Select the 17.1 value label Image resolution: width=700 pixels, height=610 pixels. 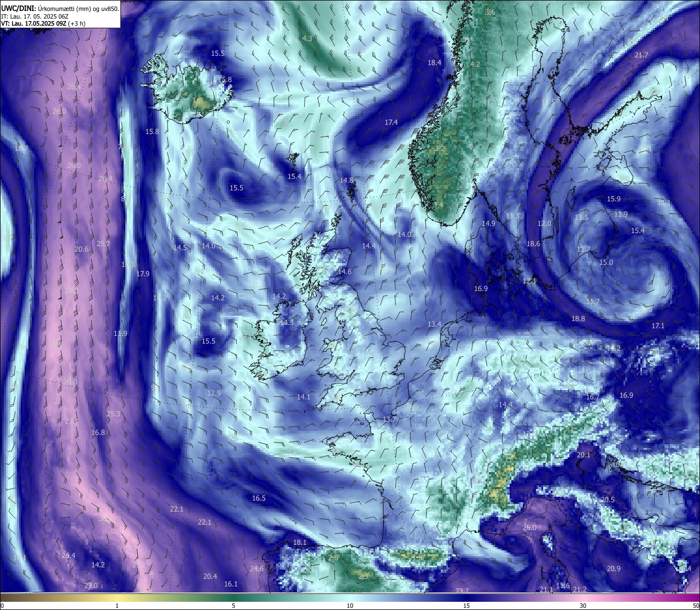[658, 326]
